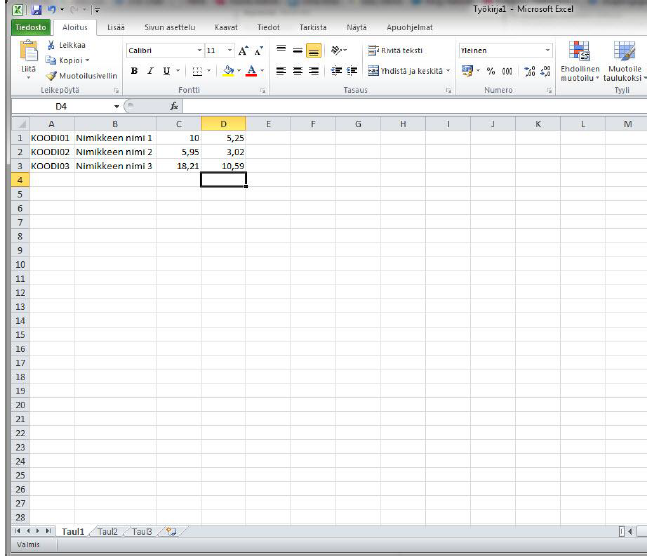Select cell containing 18,21
This screenshot has width=651, height=559.
(x=179, y=166)
